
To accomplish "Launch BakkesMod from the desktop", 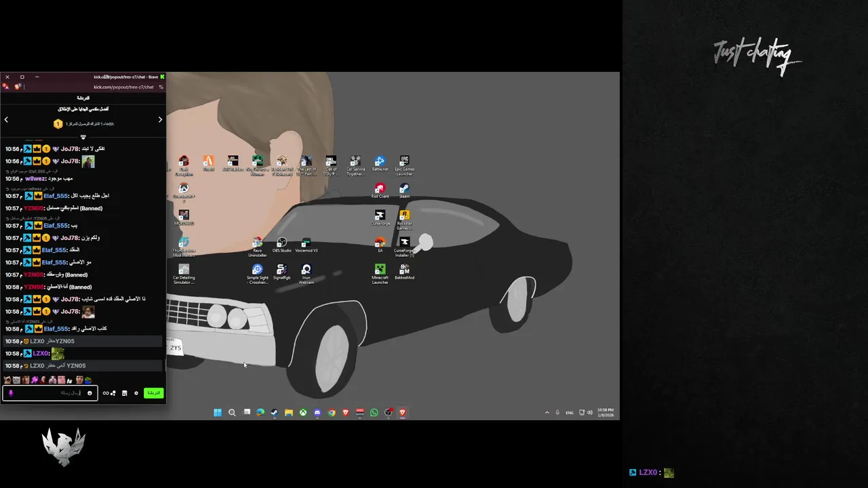I will point(404,272).
